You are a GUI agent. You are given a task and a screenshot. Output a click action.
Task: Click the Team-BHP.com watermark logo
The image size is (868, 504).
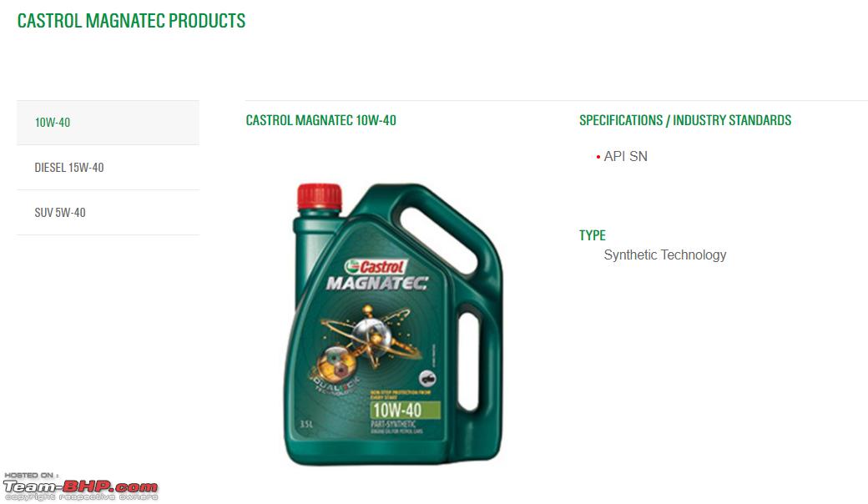81,486
